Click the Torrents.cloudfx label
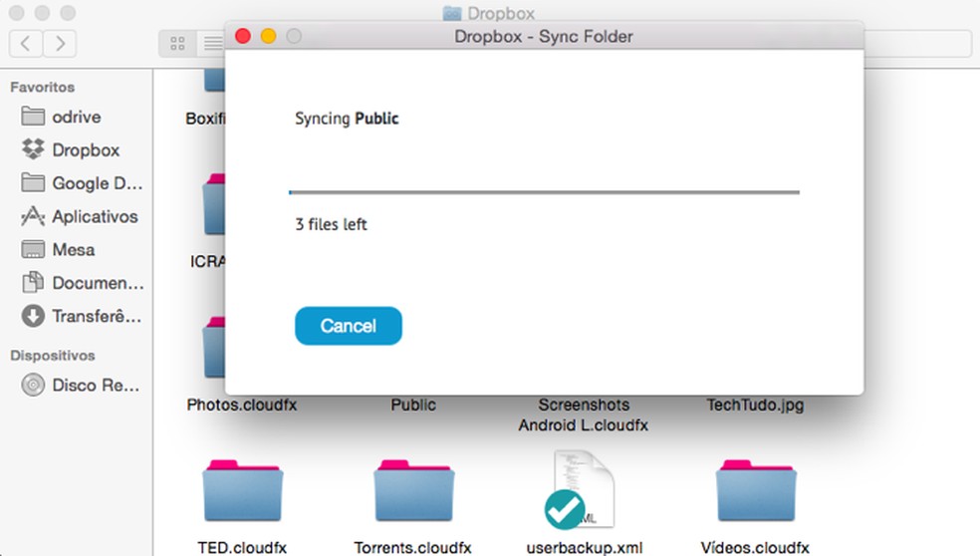This screenshot has height=556, width=980. click(412, 548)
